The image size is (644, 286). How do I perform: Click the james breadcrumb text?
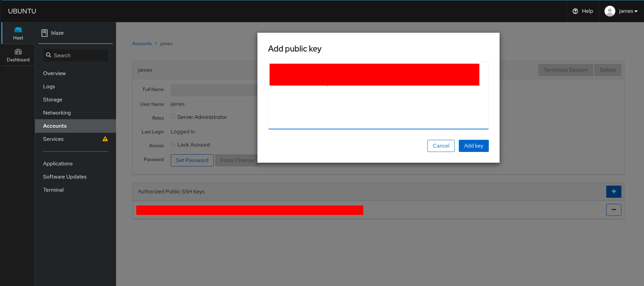pyautogui.click(x=166, y=44)
